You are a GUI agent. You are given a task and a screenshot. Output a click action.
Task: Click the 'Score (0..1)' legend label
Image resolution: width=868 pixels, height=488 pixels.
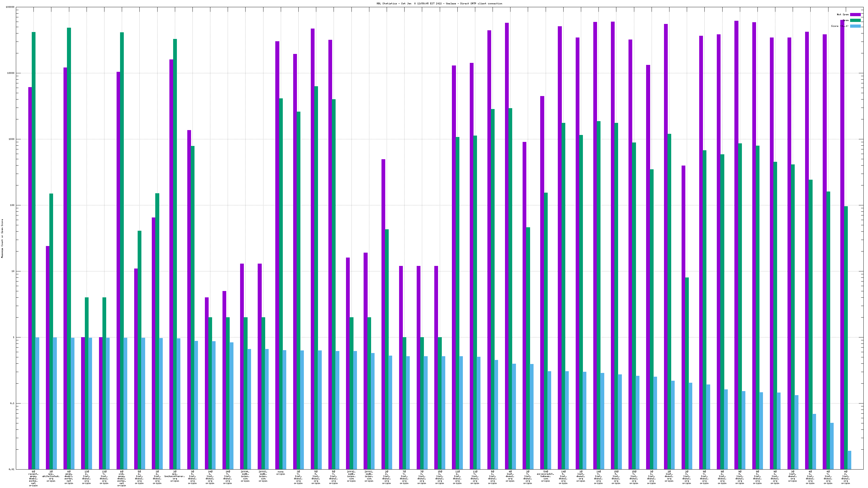(x=840, y=26)
